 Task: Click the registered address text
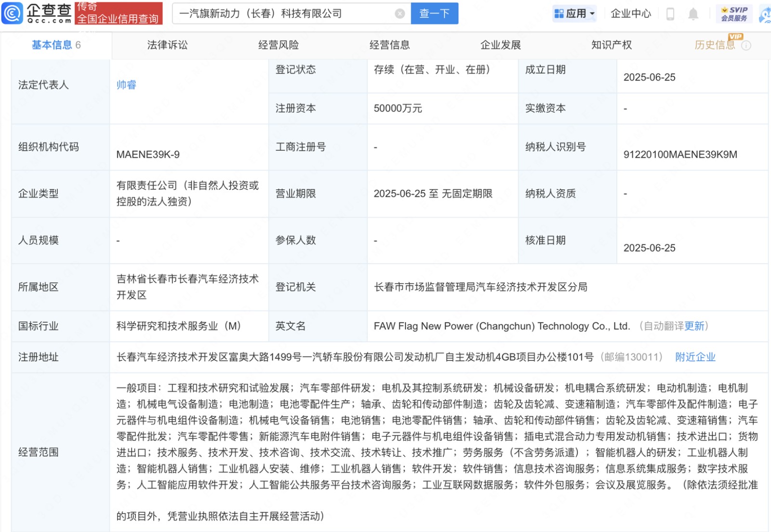pyautogui.click(x=355, y=357)
